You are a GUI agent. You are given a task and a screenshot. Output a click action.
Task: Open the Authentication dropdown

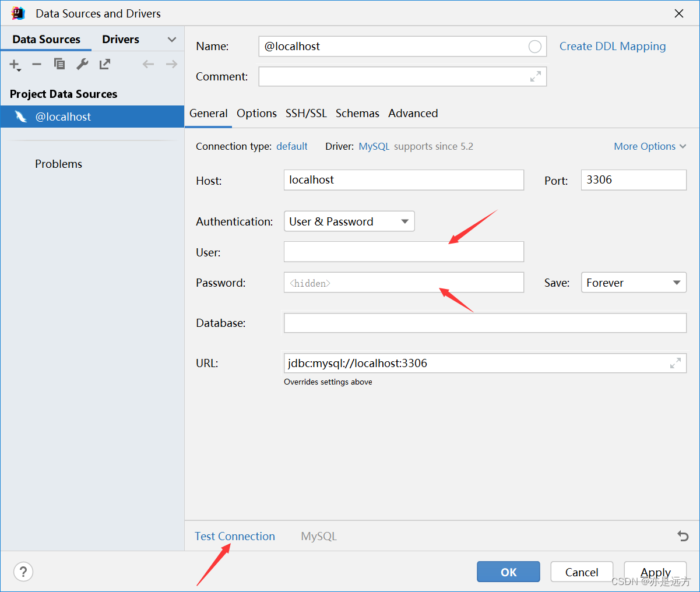(x=349, y=221)
